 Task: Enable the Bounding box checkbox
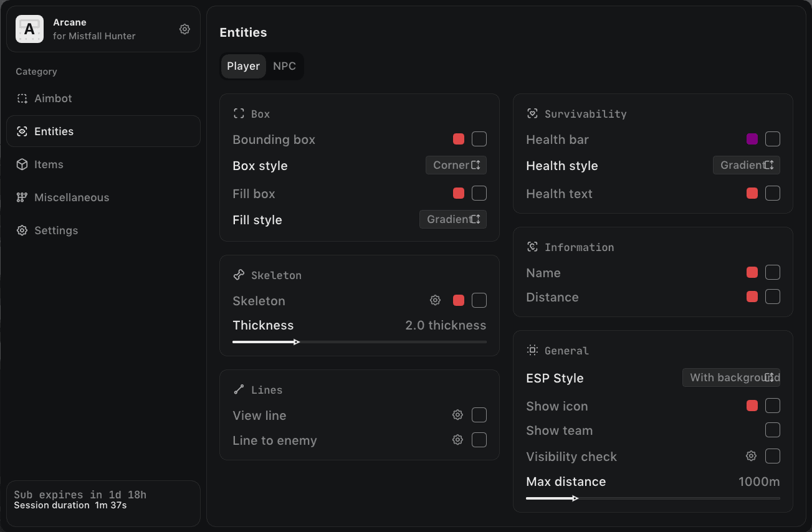479,139
